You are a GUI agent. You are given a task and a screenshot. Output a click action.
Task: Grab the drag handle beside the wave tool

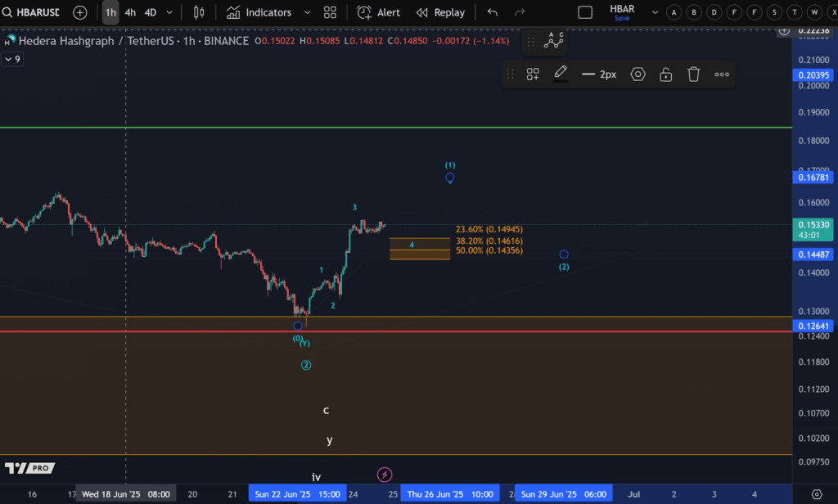point(530,41)
